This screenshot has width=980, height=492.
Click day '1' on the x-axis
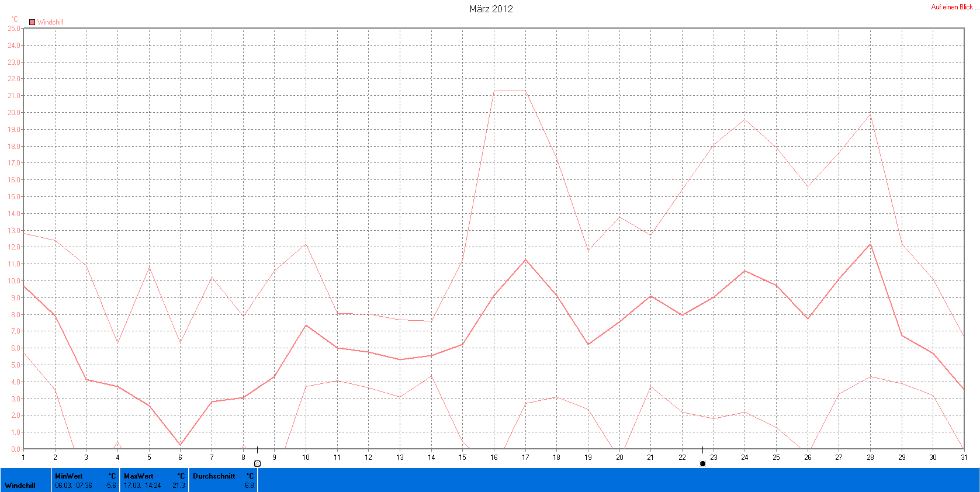[x=23, y=458]
